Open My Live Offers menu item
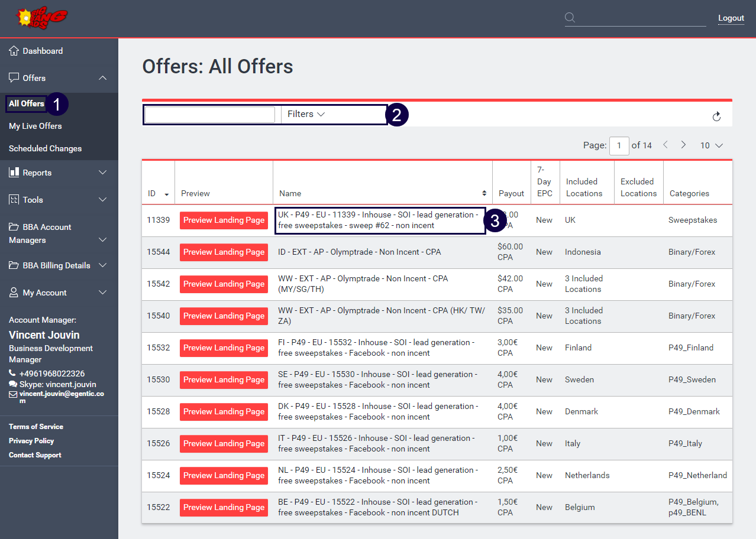The image size is (756, 539). 35,126
